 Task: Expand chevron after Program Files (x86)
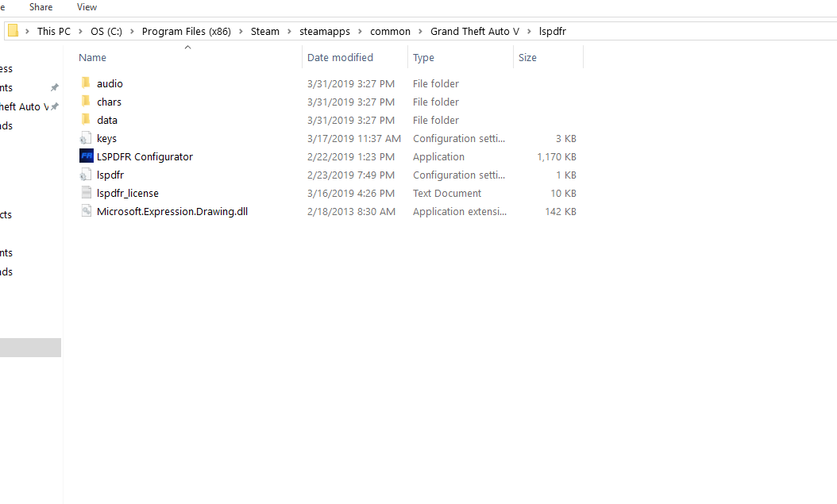pyautogui.click(x=241, y=32)
